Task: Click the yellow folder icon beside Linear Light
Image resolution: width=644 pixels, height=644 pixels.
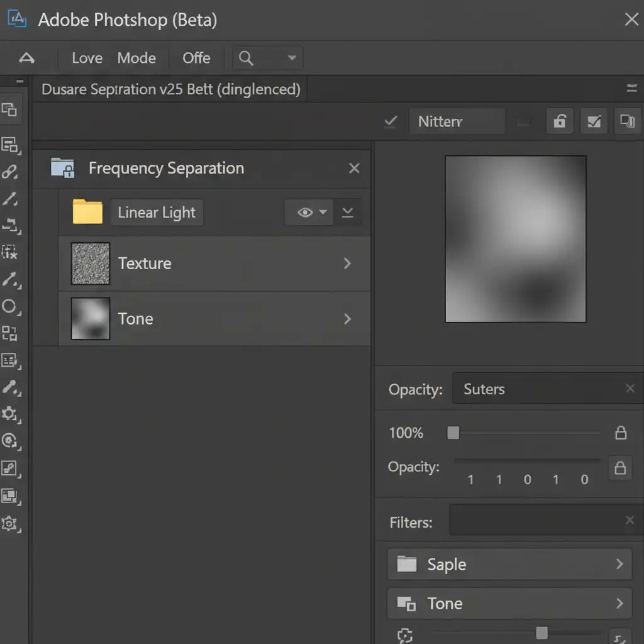Action: click(x=87, y=213)
